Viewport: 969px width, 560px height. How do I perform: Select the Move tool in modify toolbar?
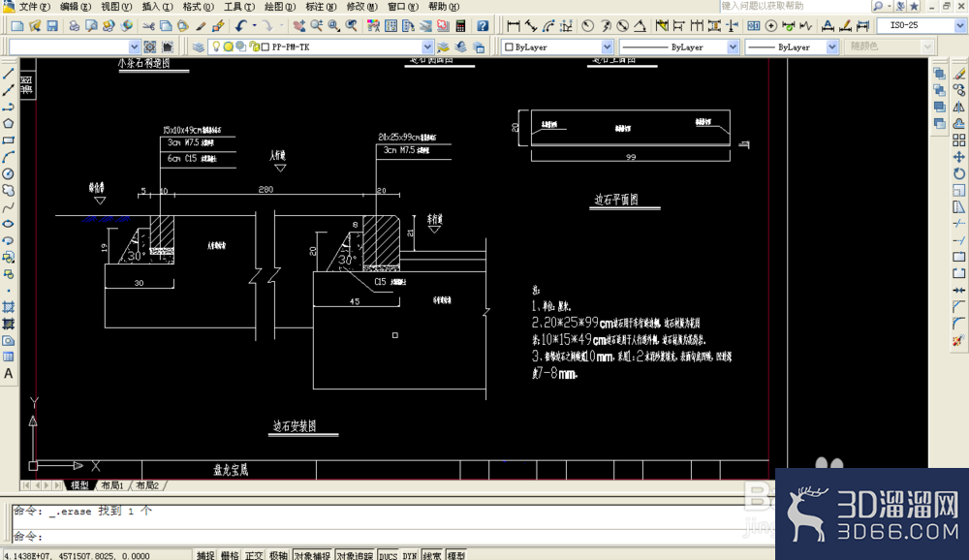[958, 157]
